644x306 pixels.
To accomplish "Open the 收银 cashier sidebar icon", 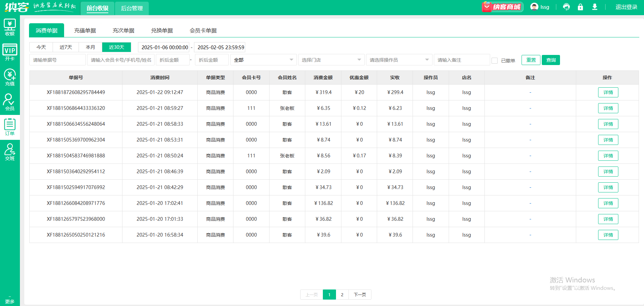I will point(10,27).
